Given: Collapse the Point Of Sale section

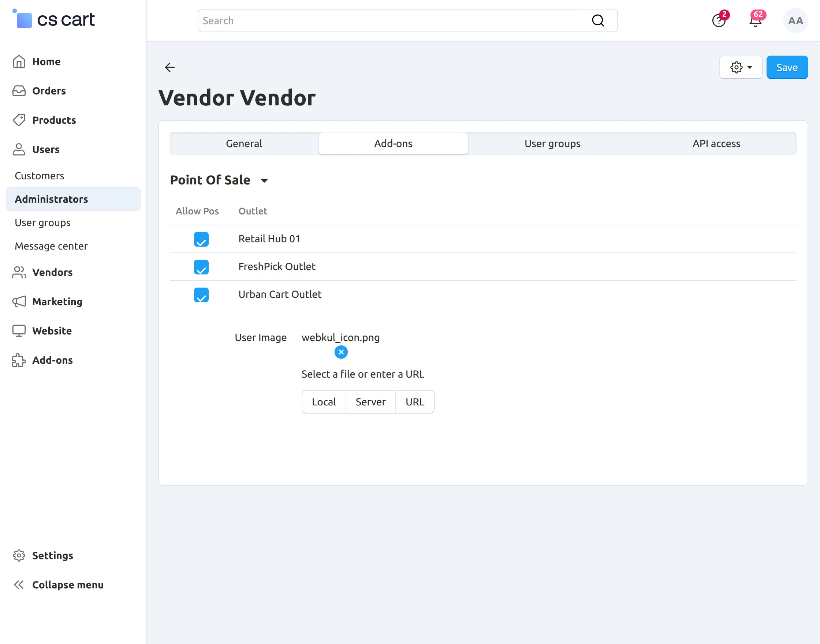Looking at the screenshot, I should (264, 181).
